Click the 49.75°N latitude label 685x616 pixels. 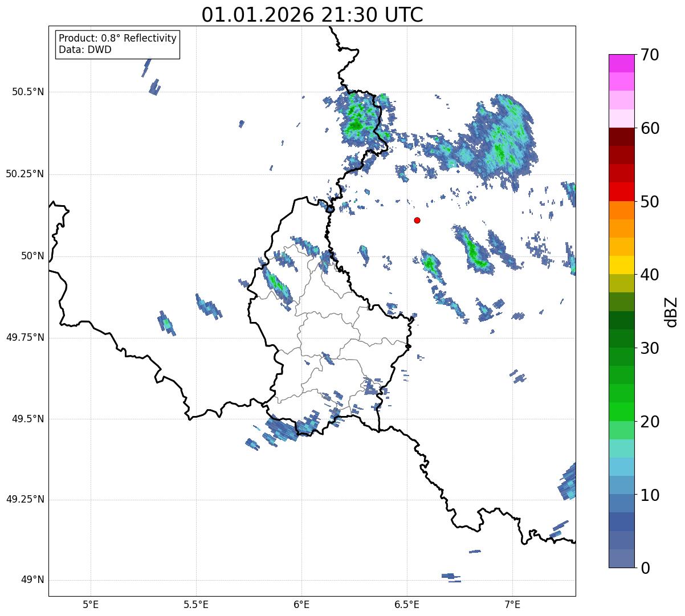25,337
